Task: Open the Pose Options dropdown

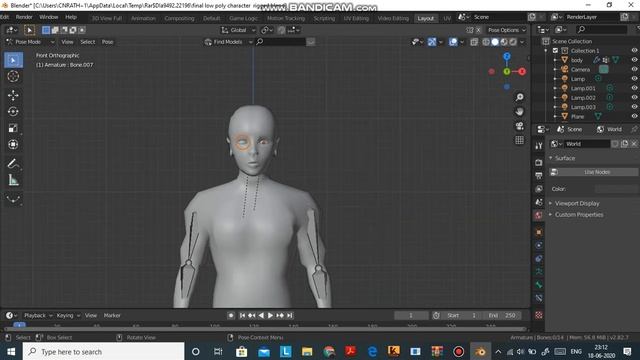Action: [x=507, y=30]
